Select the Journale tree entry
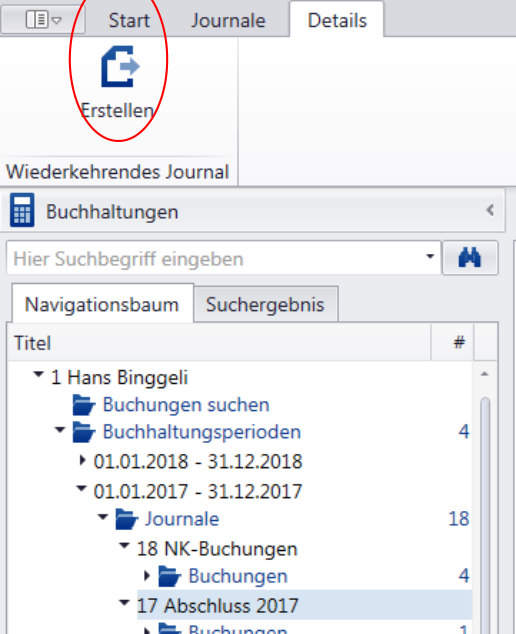This screenshot has width=516, height=634. point(182,519)
